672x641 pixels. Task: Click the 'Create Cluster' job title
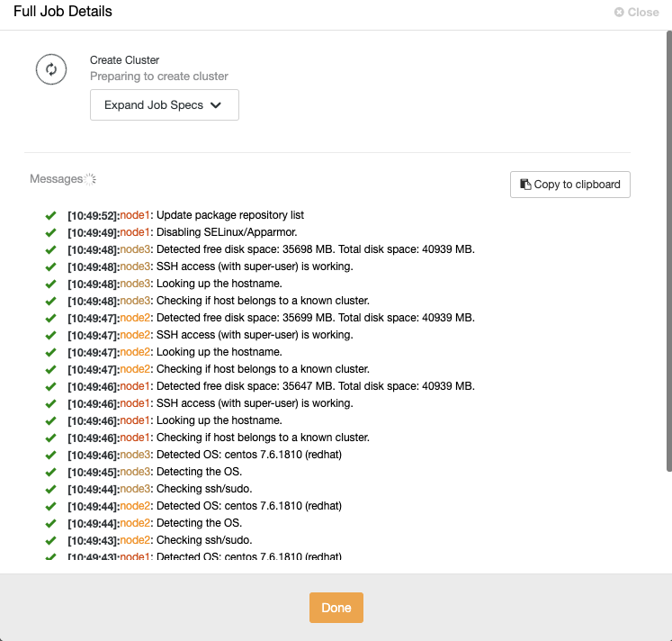pyautogui.click(x=124, y=60)
